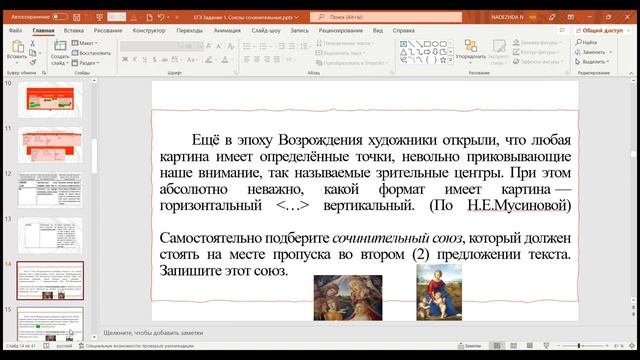
Task: Select the right arrow shape in gallery
Action: tap(427, 52)
